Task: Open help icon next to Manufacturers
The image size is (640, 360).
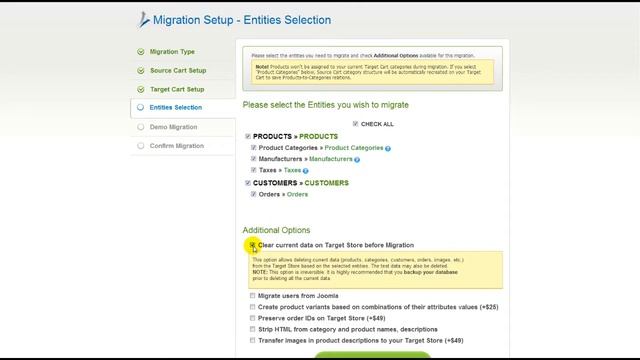Action: click(357, 160)
